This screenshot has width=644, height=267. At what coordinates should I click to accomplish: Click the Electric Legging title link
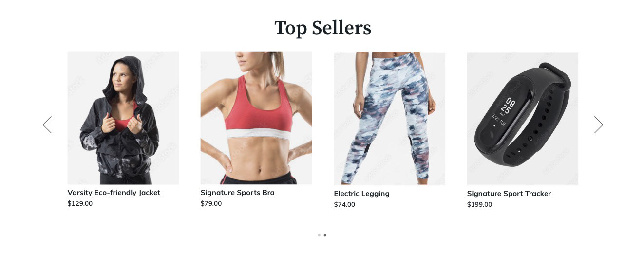[x=362, y=194]
